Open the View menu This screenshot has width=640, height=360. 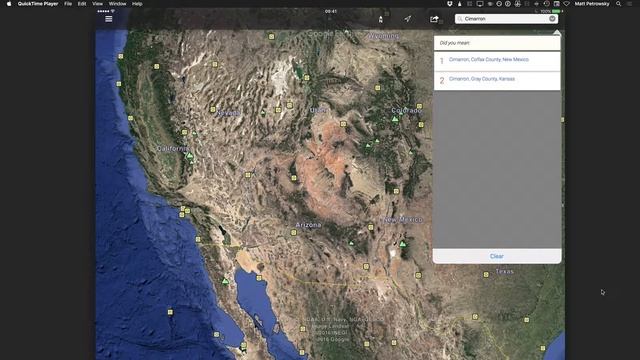pos(97,4)
